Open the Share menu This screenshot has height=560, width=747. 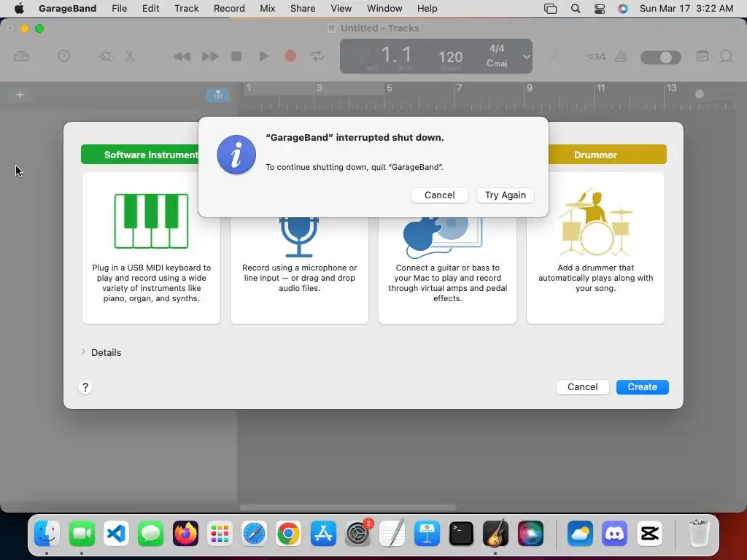(303, 9)
